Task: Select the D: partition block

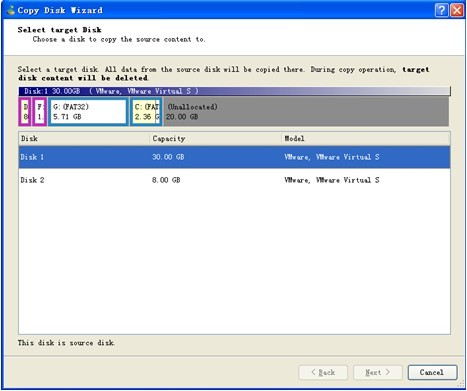Action: coord(25,112)
